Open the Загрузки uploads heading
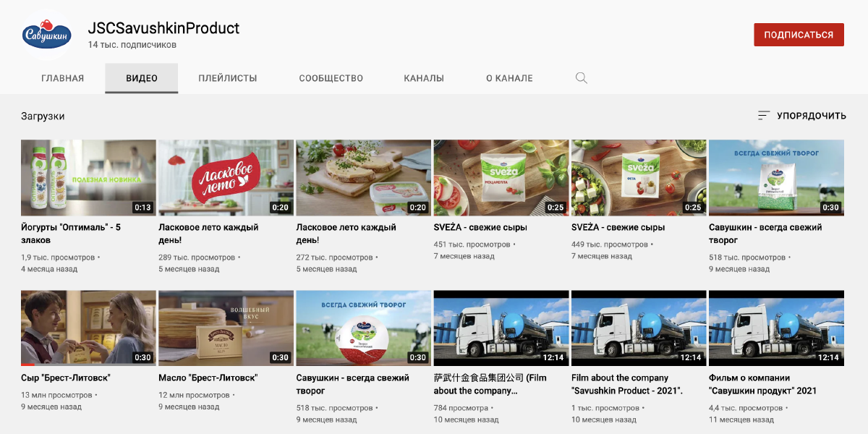 click(43, 116)
